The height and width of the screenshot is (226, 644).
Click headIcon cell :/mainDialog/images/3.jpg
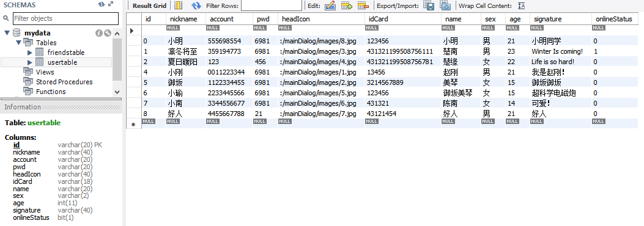tap(320, 51)
